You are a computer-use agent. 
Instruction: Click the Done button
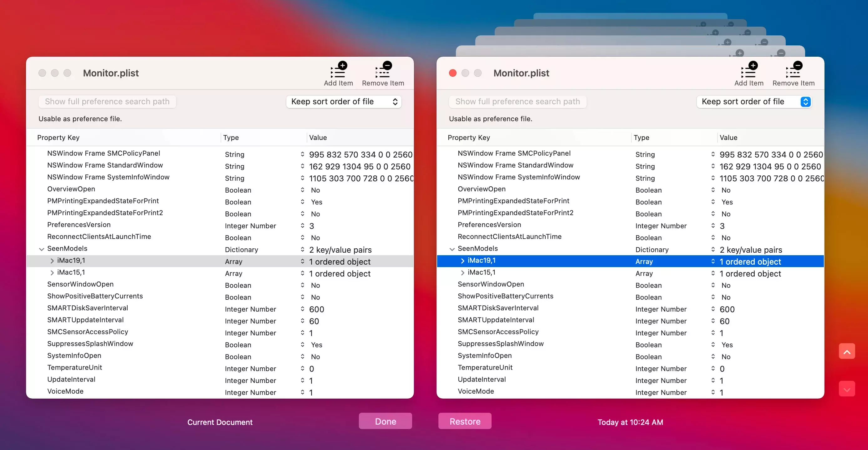[385, 421]
